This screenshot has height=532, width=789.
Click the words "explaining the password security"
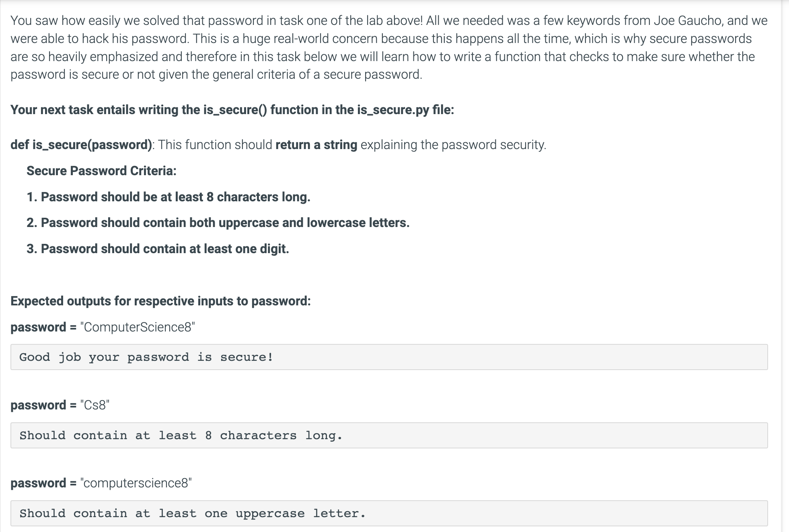[x=453, y=145]
